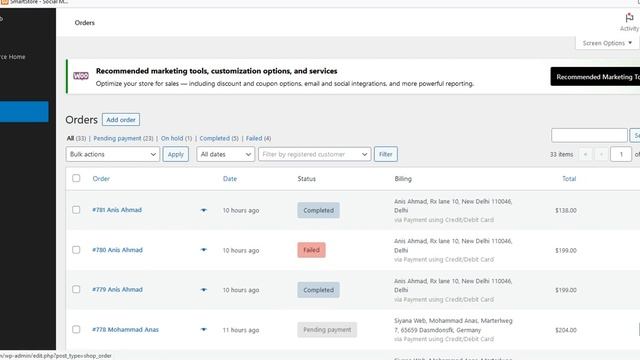Click the current page number field

621,154
